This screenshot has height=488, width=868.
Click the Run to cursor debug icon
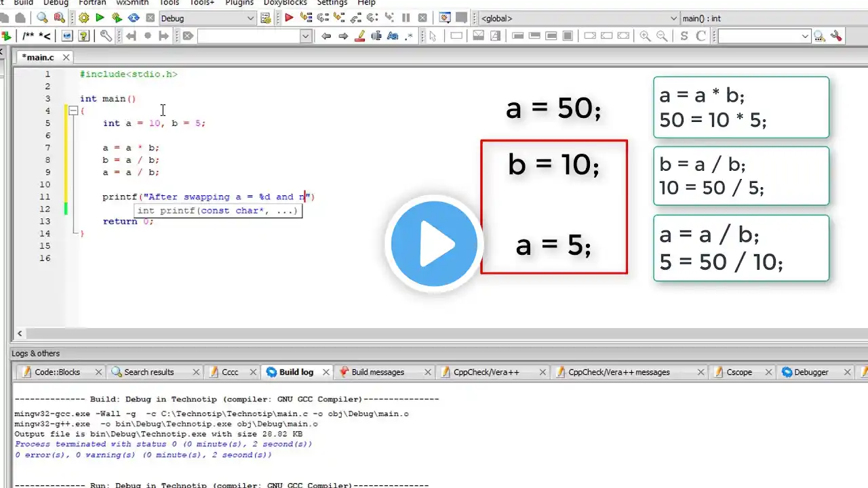(306, 18)
